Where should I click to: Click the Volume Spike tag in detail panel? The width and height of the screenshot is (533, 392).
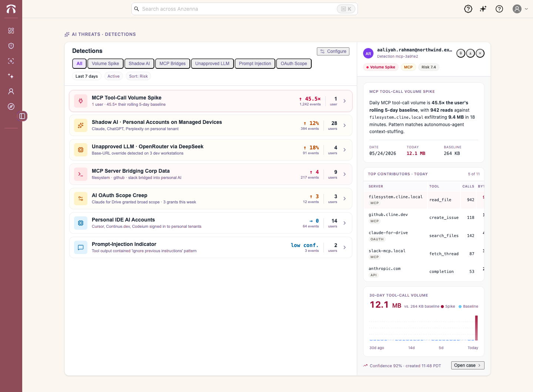click(381, 67)
